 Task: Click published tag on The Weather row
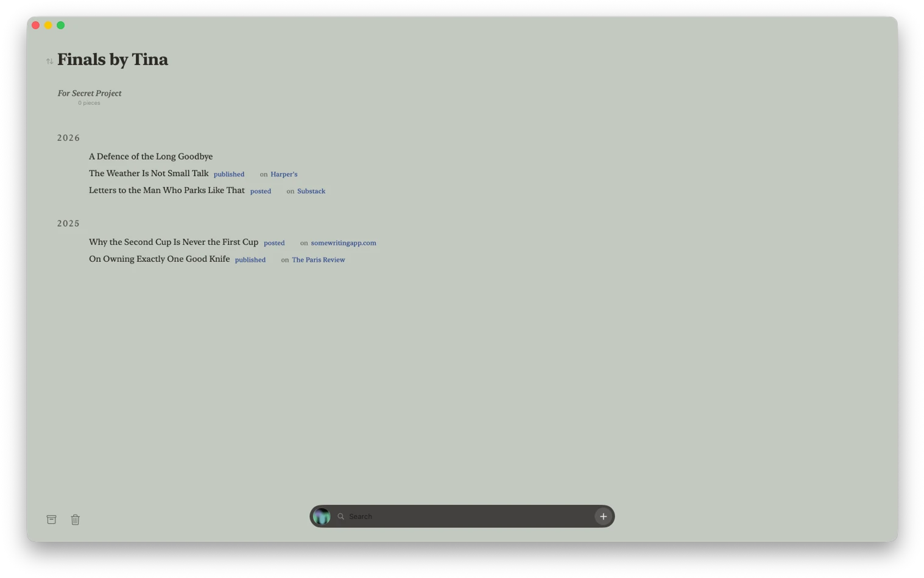click(229, 174)
